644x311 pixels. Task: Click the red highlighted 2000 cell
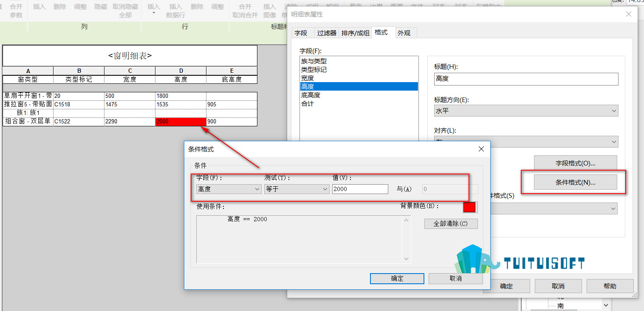pos(181,122)
